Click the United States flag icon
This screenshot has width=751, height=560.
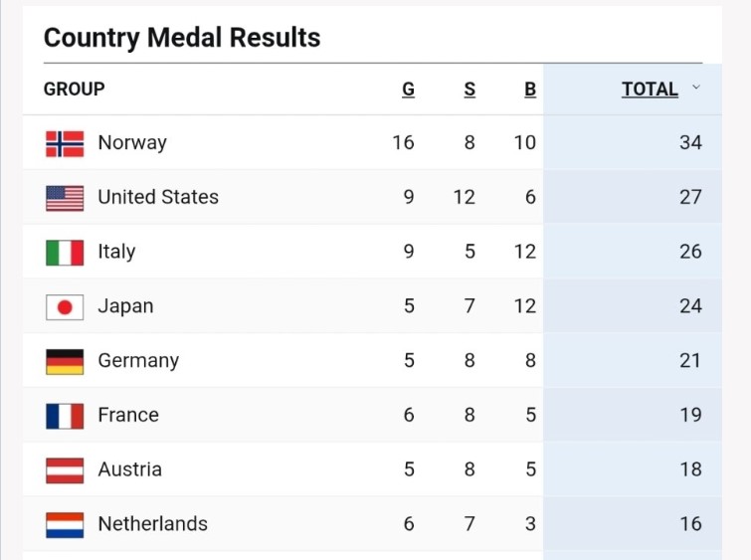[65, 198]
